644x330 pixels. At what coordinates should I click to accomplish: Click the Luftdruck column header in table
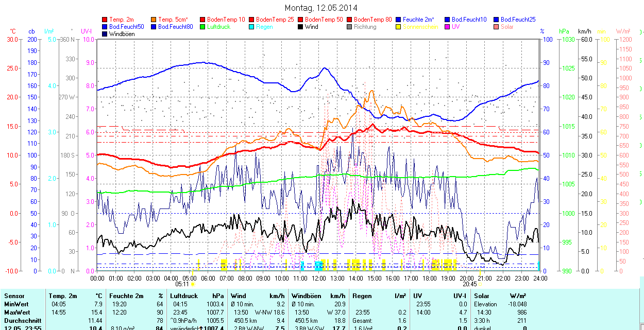click(x=184, y=296)
